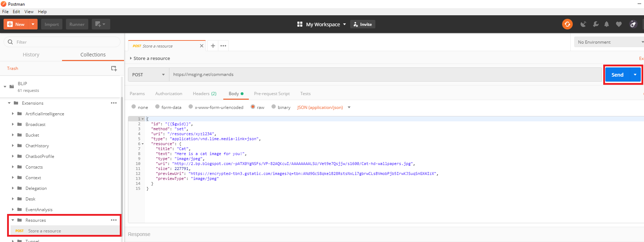Open the notifications bell icon

607,24
